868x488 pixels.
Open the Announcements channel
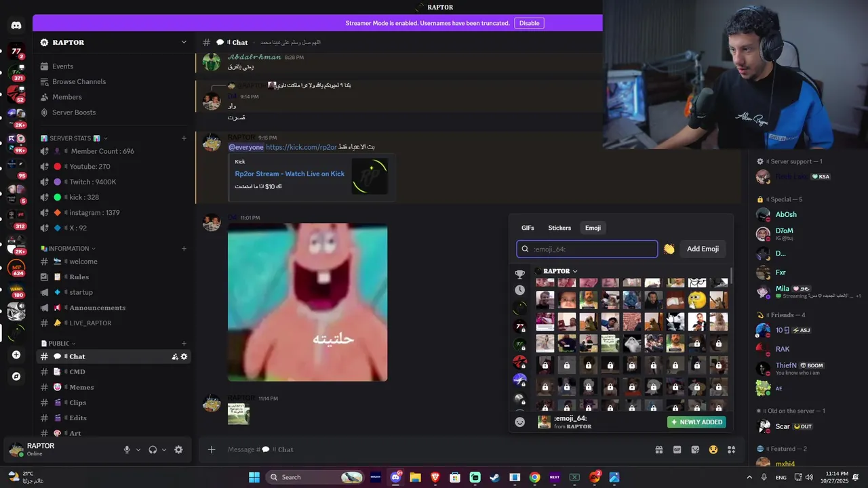(114, 308)
